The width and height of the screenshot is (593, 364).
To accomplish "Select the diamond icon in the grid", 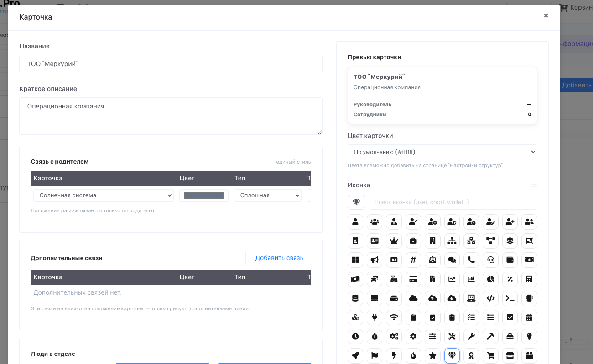I will pos(452,356).
